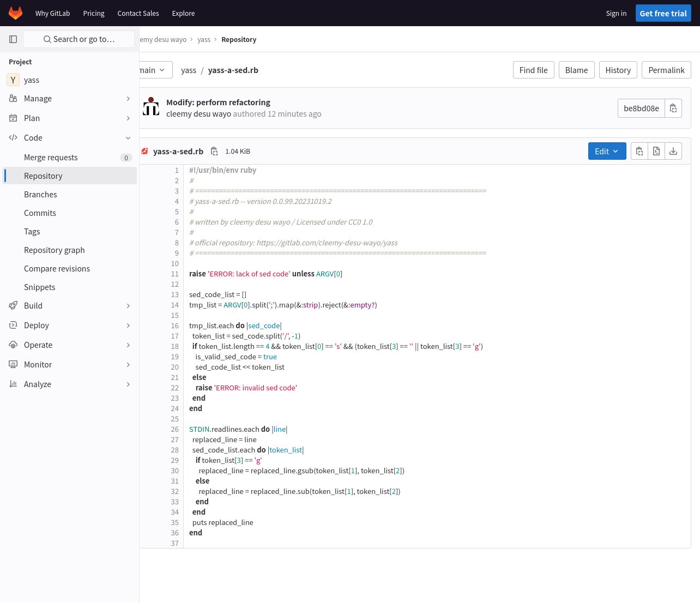
Task: Open the Contact Sales page
Action: tap(138, 13)
